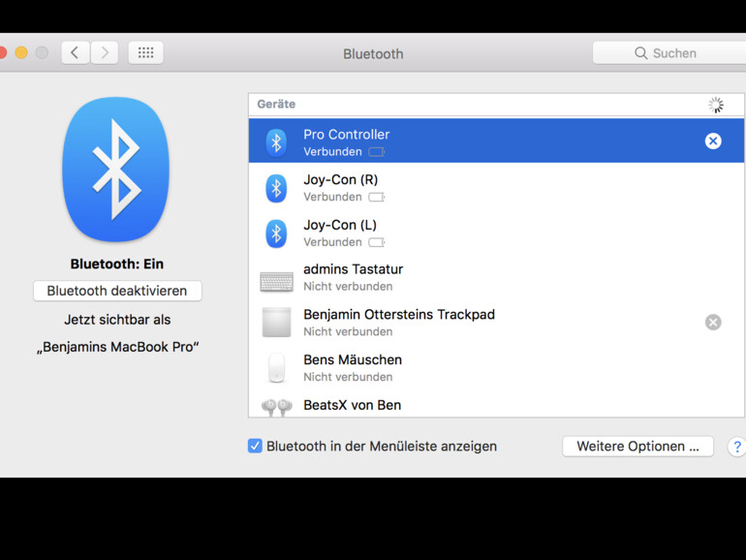Viewport: 746px width, 560px height.
Task: Click Verbunden status under Joy-Con (L)
Action: [332, 242]
